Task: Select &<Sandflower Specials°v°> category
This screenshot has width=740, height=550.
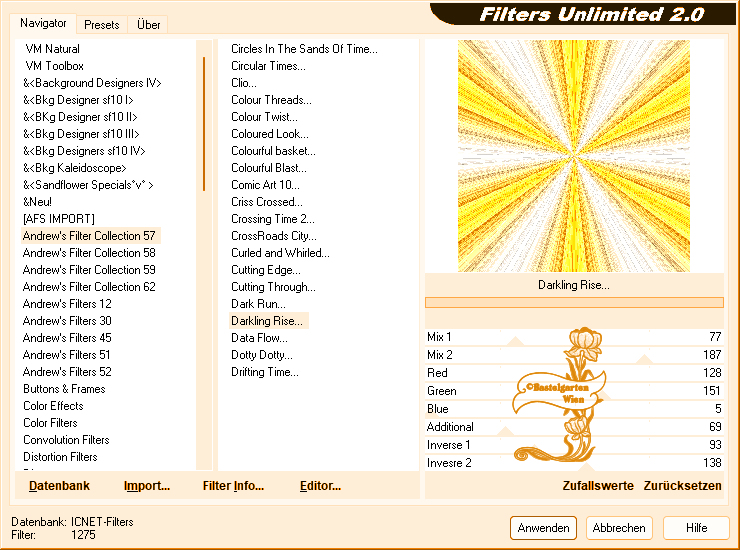Action: pyautogui.click(x=88, y=185)
